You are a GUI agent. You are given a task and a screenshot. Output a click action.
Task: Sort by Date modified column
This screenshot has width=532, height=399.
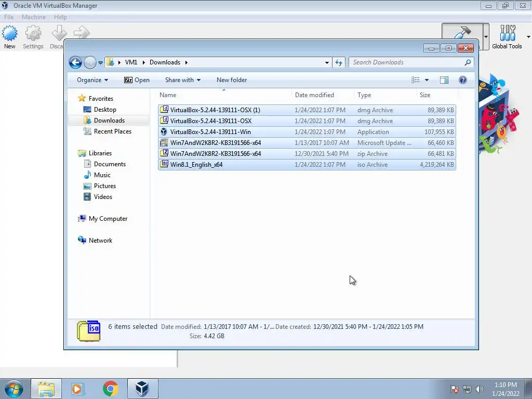(323, 95)
